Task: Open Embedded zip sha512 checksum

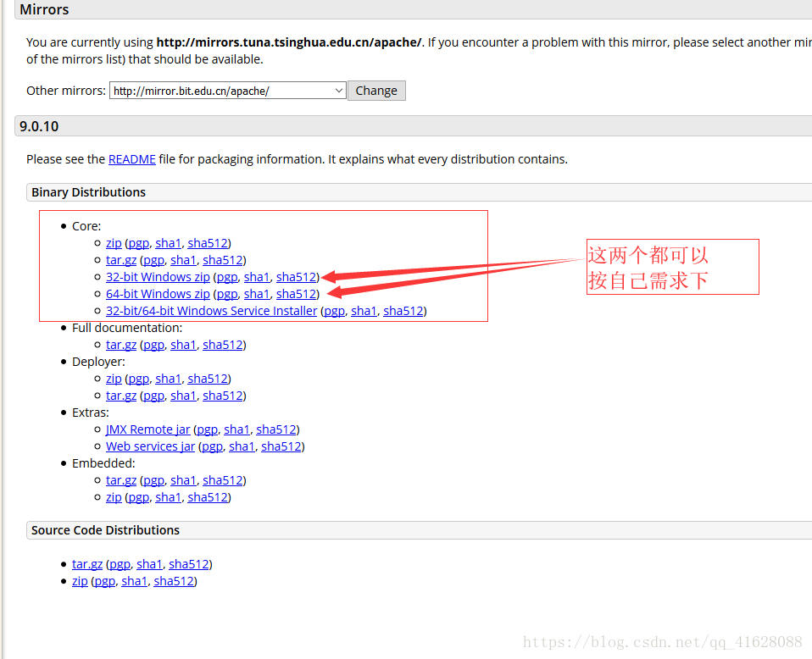Action: pos(208,497)
